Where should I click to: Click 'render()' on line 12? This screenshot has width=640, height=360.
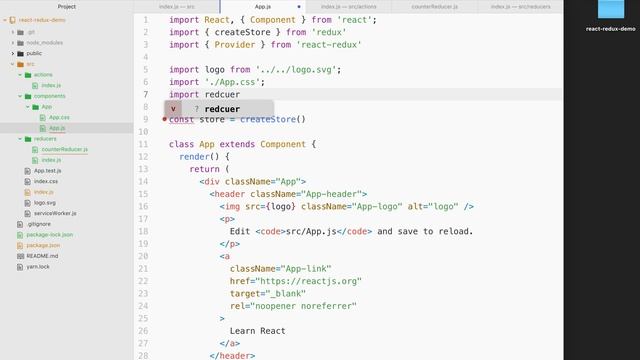pyautogui.click(x=200, y=157)
